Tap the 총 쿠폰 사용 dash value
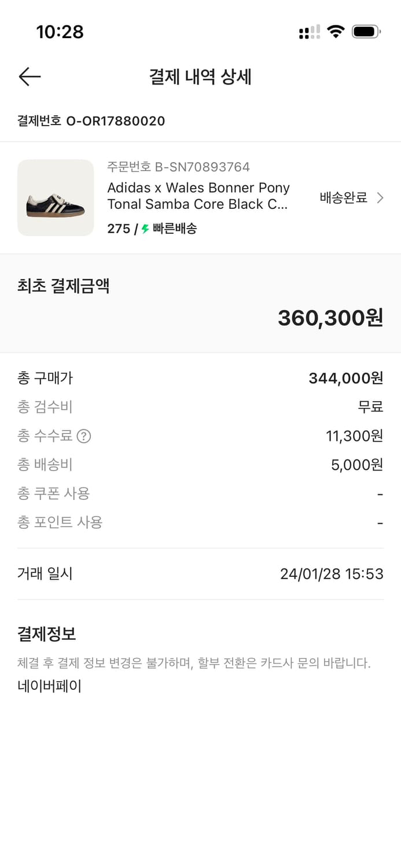Viewport: 401px width, 868px height. pyautogui.click(x=380, y=494)
